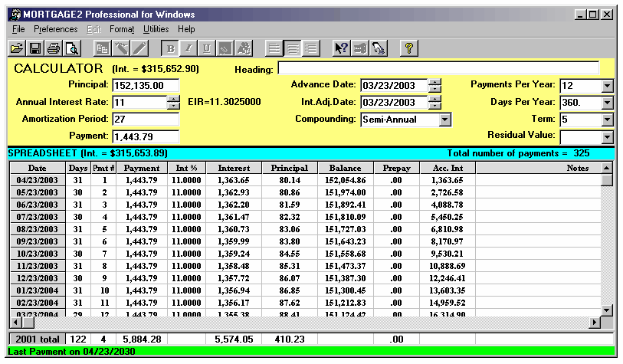
Task: Open the Utilities menu
Action: point(156,29)
